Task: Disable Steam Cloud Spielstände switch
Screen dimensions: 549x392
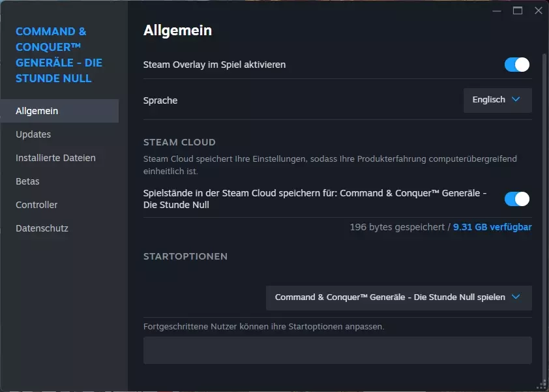Action: [517, 199]
